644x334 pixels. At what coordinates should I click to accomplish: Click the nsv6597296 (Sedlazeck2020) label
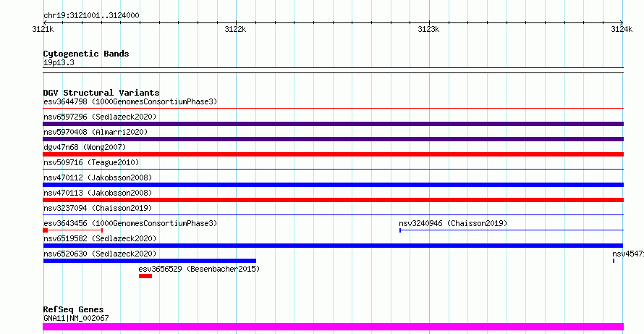pyautogui.click(x=100, y=117)
